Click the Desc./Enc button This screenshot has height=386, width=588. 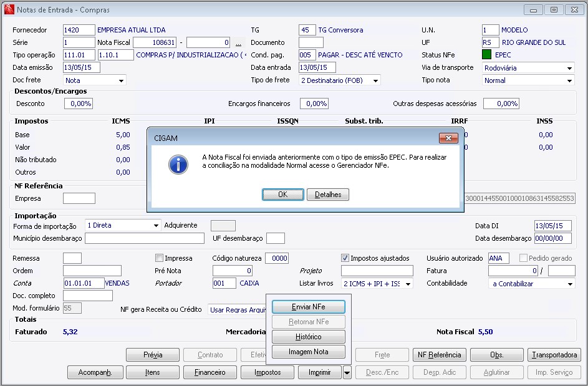click(382, 372)
